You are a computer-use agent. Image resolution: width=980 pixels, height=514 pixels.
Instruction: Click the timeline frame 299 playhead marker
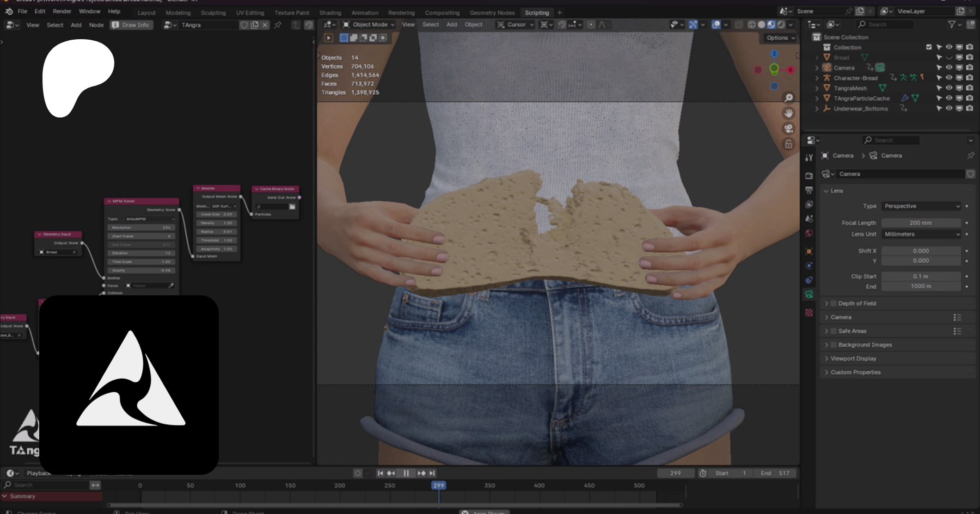pyautogui.click(x=438, y=485)
